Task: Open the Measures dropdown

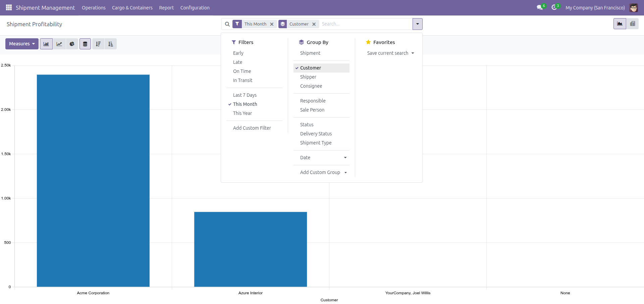Action: coord(22,44)
